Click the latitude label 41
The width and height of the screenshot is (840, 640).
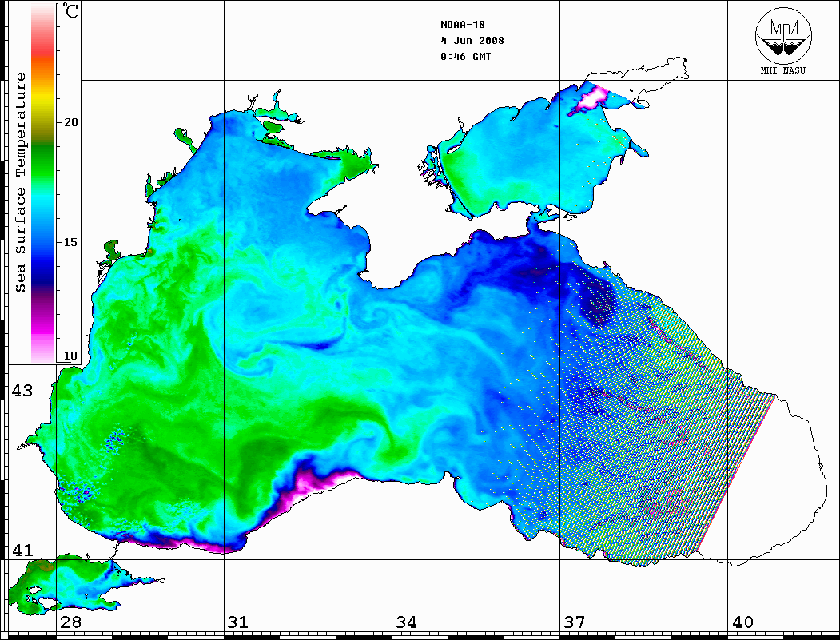pos(22,550)
